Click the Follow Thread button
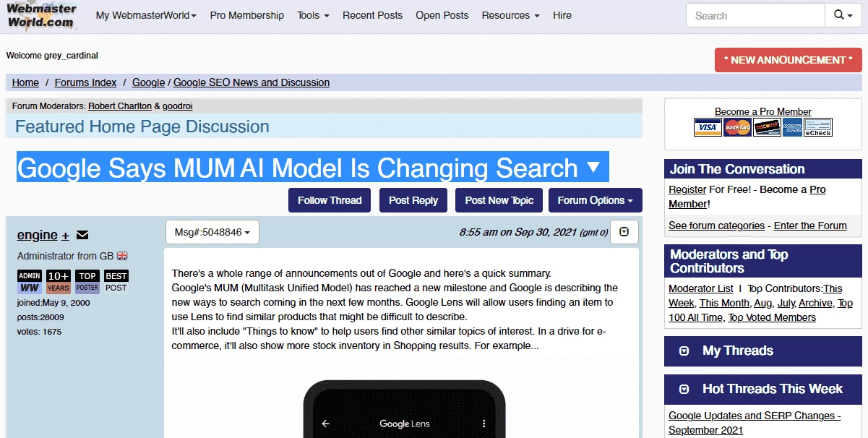Screen dimensions: 868x438 click(330, 200)
